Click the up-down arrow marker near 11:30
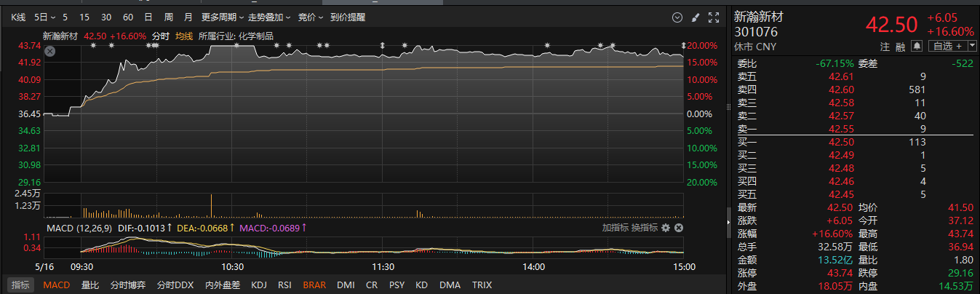 pyautogui.click(x=383, y=46)
